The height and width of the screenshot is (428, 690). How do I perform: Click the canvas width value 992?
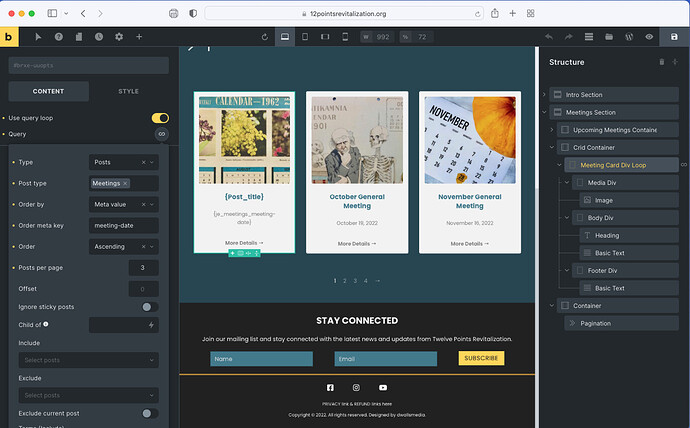click(383, 37)
